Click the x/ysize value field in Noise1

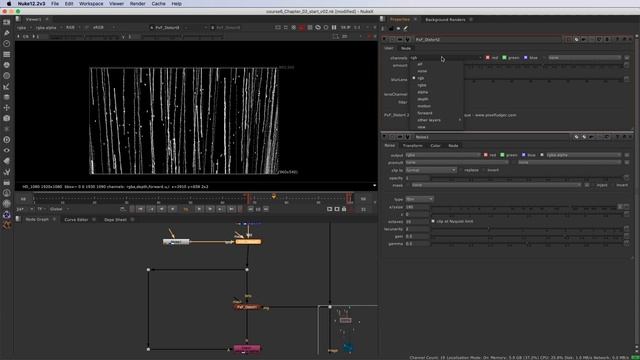pos(417,207)
